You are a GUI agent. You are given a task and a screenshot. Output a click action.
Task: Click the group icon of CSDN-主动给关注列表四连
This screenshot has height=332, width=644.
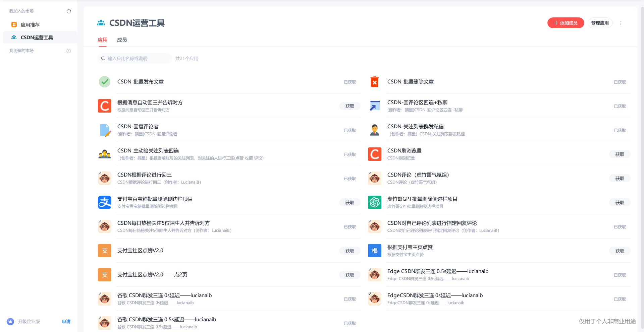(x=105, y=154)
